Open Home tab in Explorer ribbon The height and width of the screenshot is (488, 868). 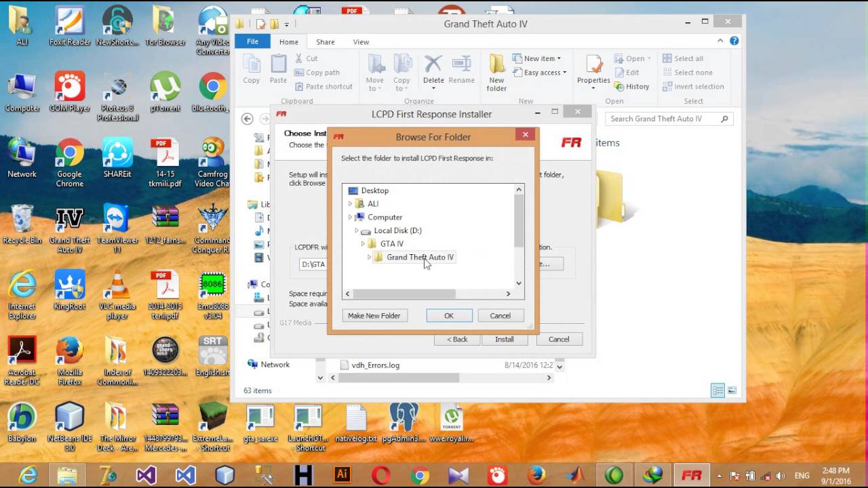tap(289, 42)
